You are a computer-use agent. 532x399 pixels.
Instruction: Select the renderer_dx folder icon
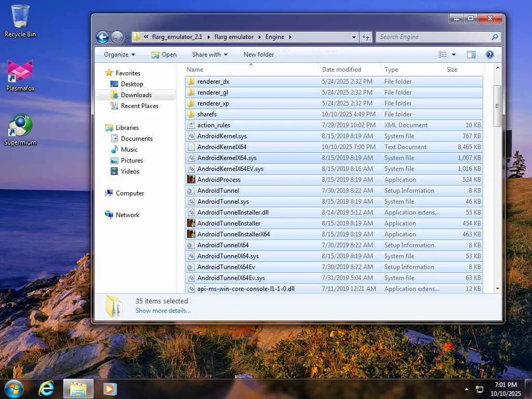pyautogui.click(x=191, y=82)
